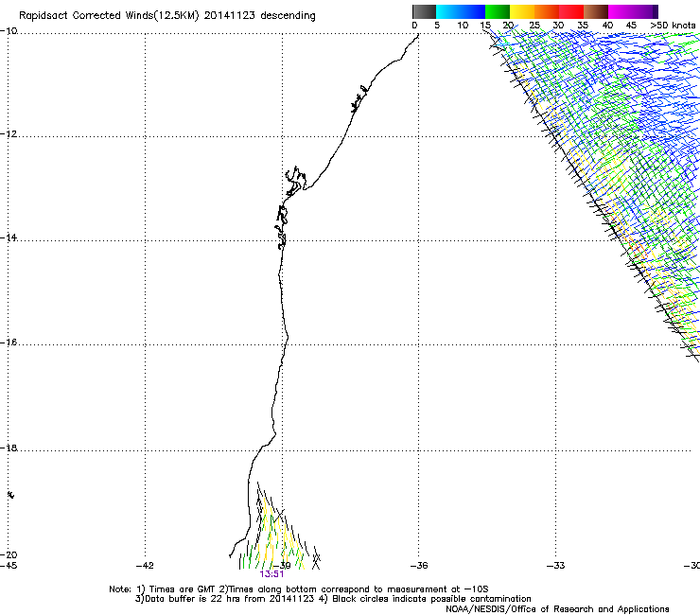Click the -12 latitude axis label

[x=9, y=134]
